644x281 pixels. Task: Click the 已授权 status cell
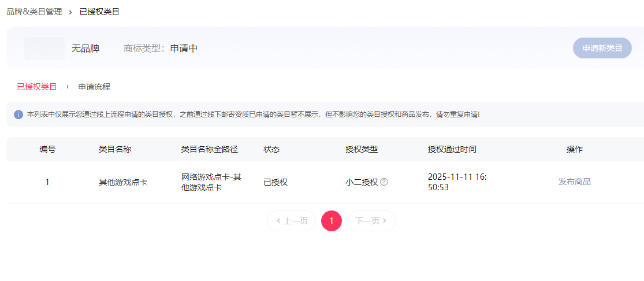276,182
